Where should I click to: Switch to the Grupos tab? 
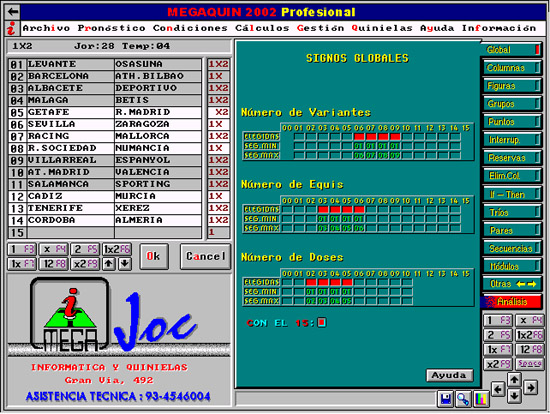coord(512,104)
